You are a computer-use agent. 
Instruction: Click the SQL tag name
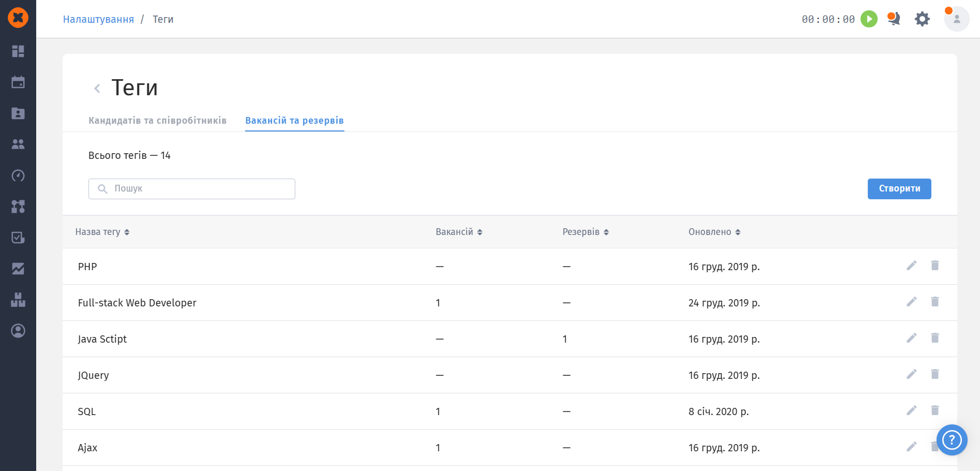tap(87, 411)
